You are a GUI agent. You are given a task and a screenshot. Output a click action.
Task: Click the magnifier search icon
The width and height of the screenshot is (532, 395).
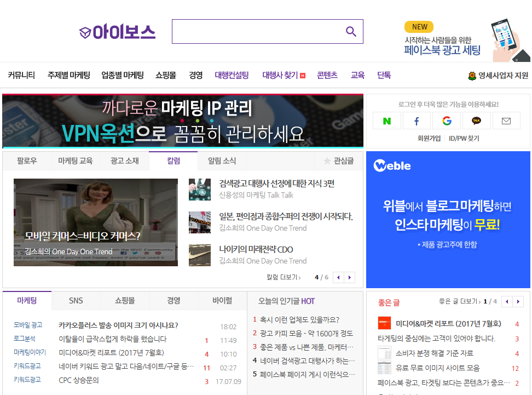(x=351, y=32)
